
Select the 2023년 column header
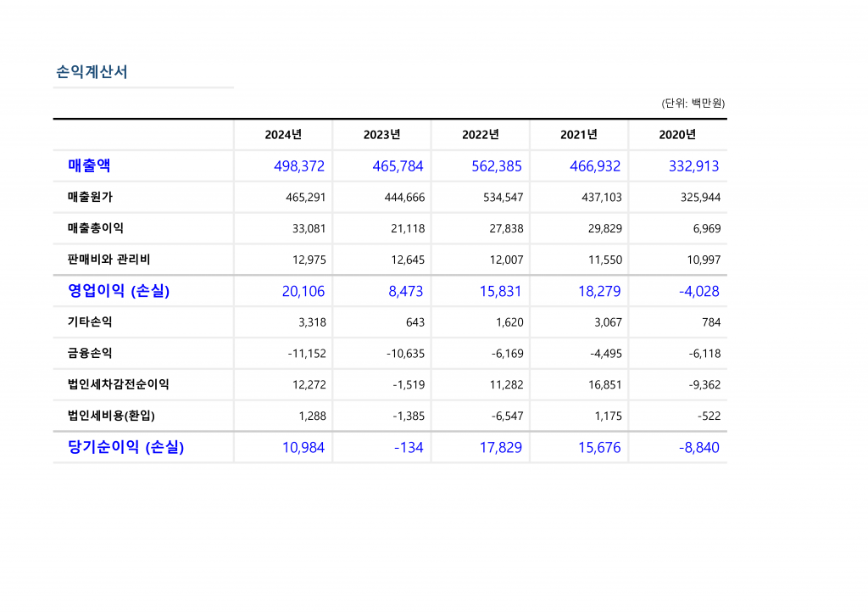click(x=381, y=135)
